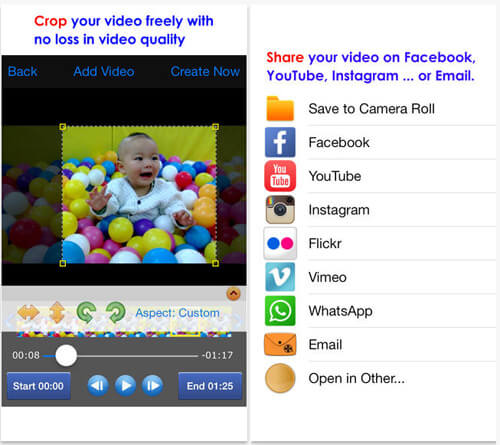Set Start 00:00 marker
This screenshot has width=500, height=445.
(38, 386)
